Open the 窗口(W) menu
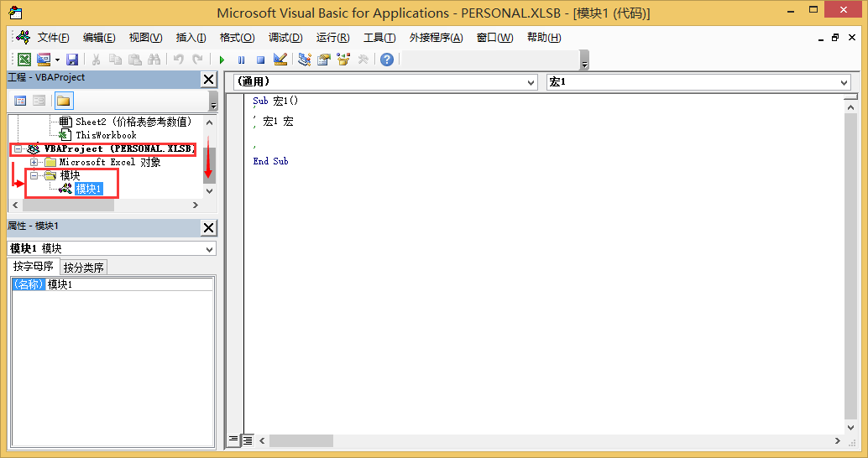Viewport: 868px width, 458px height. click(x=495, y=38)
